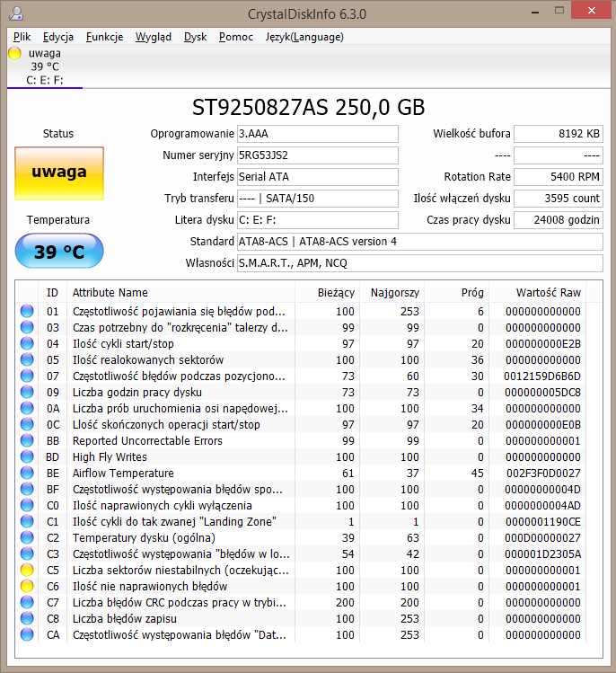This screenshot has width=616, height=673.
Task: Click blue status icon for Airflow Temperature row
Action: (28, 474)
